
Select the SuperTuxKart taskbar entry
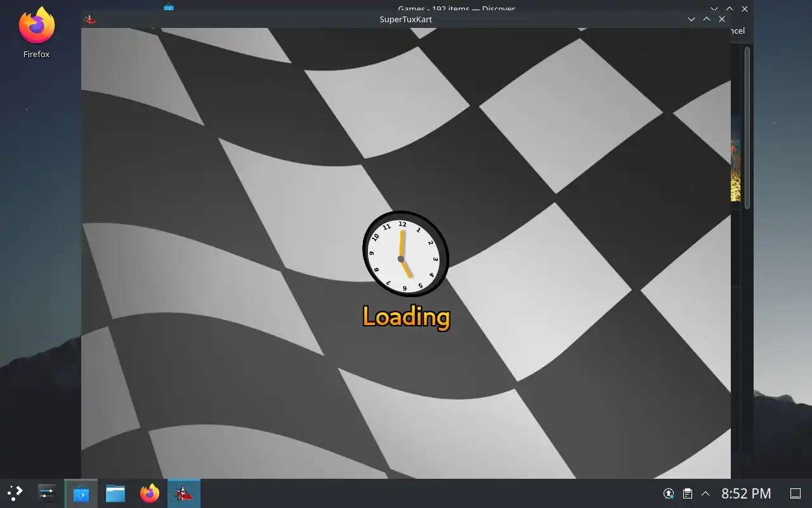pos(184,493)
